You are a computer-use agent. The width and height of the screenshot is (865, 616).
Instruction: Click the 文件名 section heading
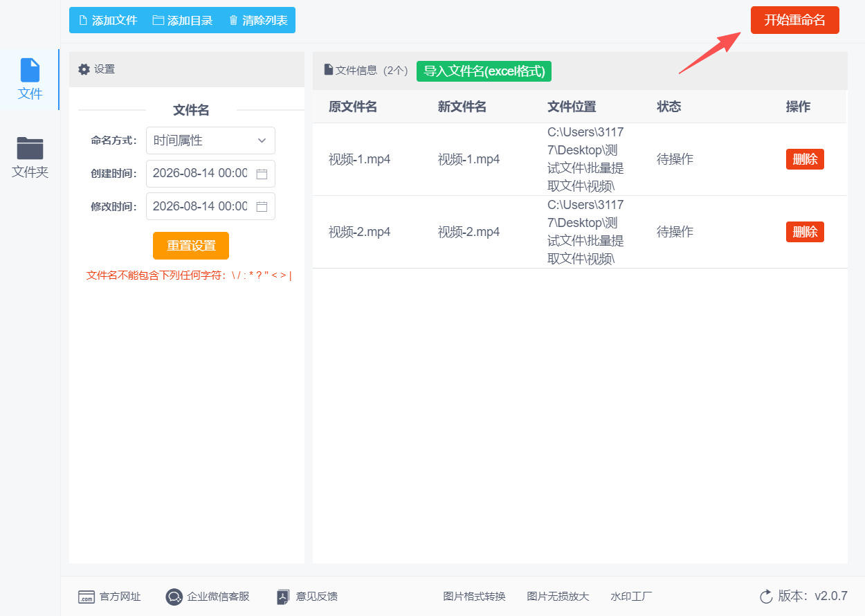pos(191,110)
